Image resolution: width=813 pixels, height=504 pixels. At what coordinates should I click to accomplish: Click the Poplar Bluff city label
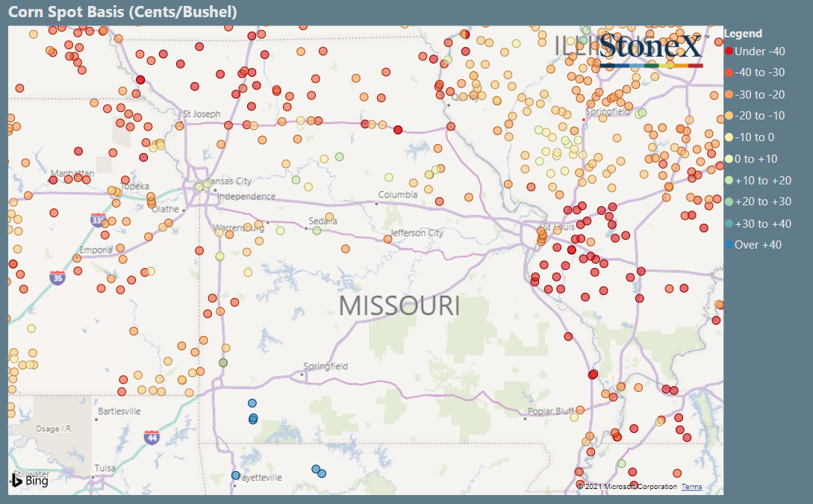tap(551, 411)
